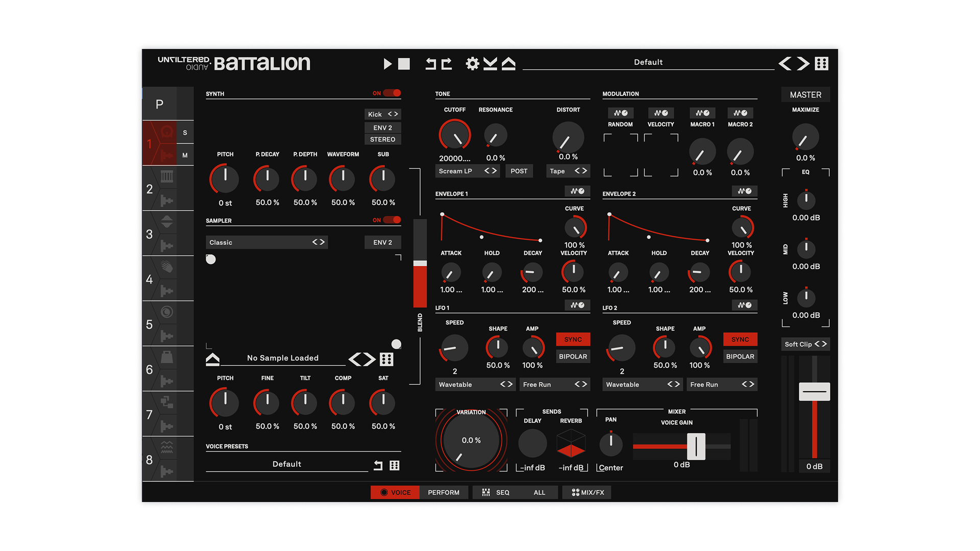Switch to the MIX/FX tab

point(587,492)
